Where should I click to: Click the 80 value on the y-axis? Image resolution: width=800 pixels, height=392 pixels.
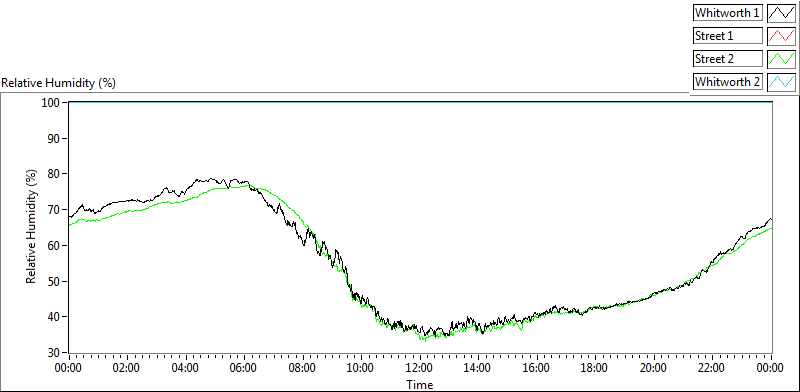[55, 174]
